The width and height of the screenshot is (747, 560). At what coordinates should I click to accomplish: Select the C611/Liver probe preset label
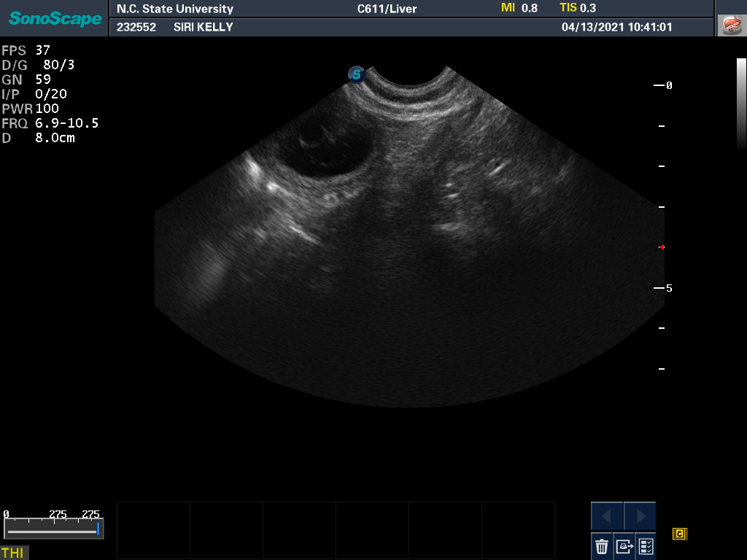pos(387,9)
